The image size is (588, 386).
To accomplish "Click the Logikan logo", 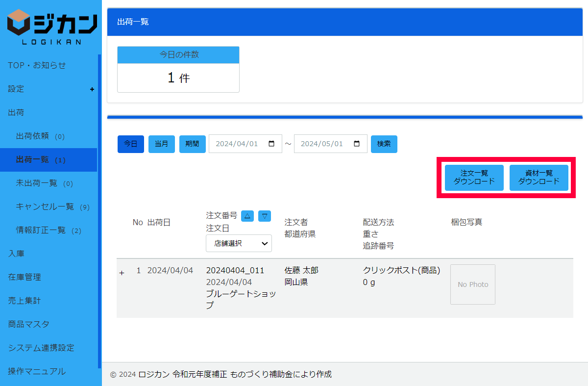I will (51, 27).
